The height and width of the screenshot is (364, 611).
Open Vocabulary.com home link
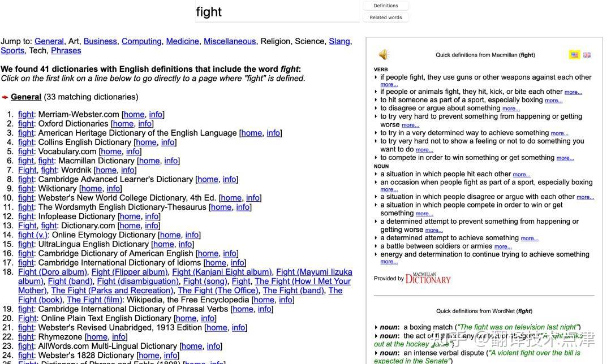111,151
